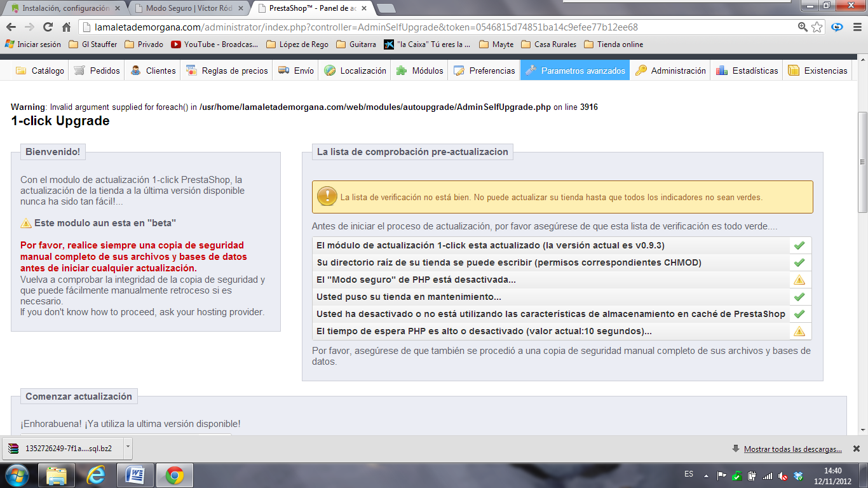
Task: Click the Chrome taskbar icon
Action: pos(175,475)
